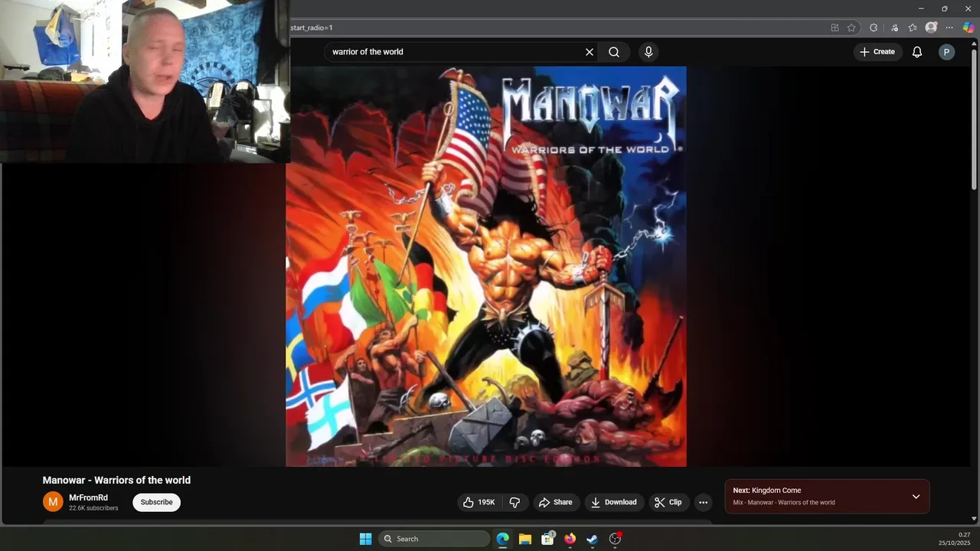Click the address bar URL text start_radio=1
This screenshot has width=980, height=551.
click(x=312, y=28)
